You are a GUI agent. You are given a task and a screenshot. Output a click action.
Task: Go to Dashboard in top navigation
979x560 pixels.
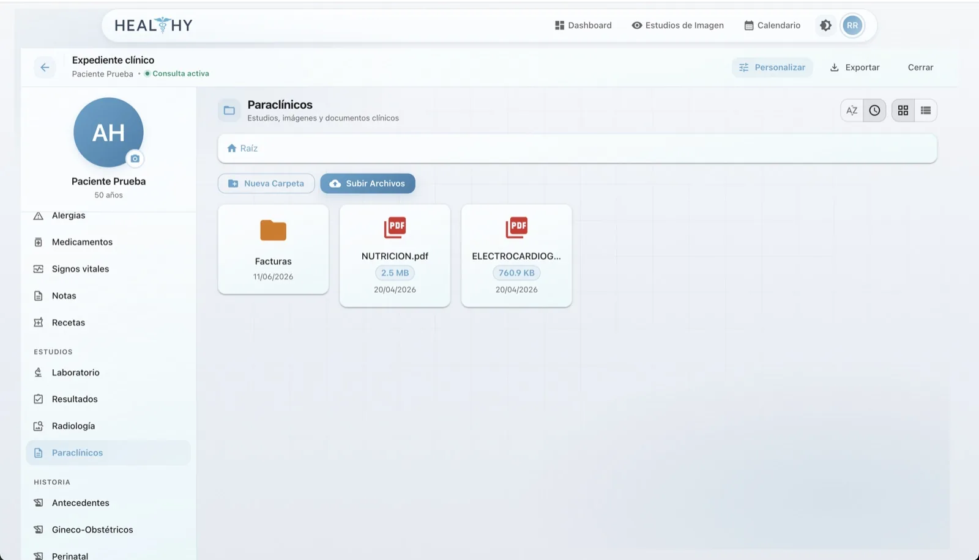[583, 26]
